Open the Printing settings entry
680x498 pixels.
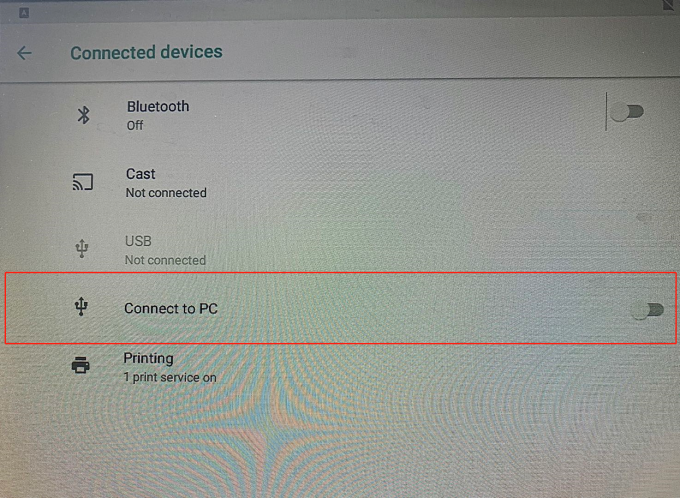point(148,358)
